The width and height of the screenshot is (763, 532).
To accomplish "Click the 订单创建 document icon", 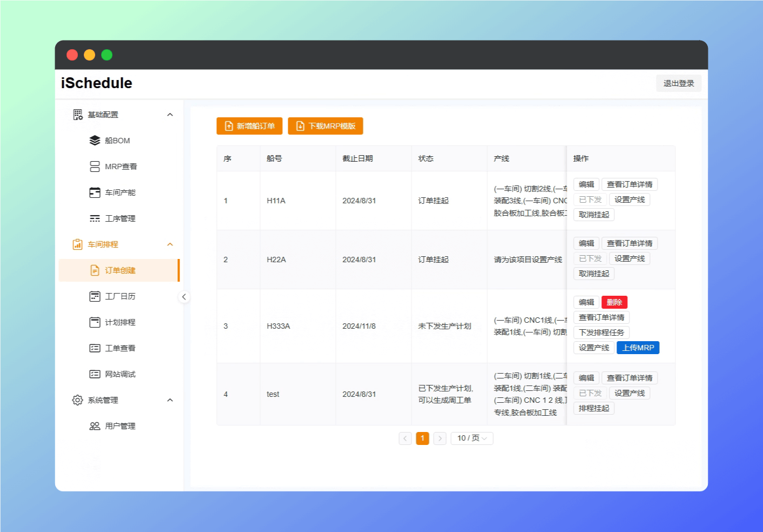I will pos(95,270).
